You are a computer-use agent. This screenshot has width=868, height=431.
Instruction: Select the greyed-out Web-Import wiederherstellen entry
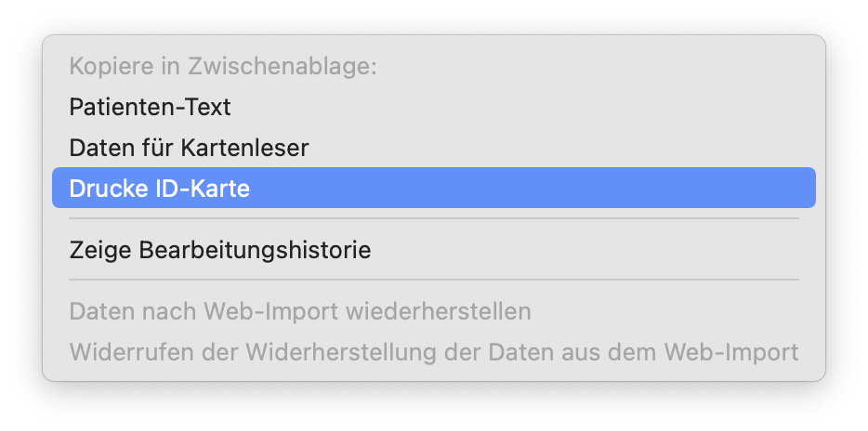(x=299, y=310)
